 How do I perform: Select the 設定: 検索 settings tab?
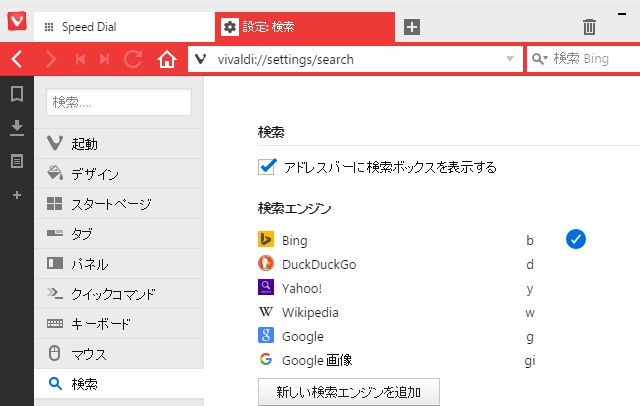304,27
